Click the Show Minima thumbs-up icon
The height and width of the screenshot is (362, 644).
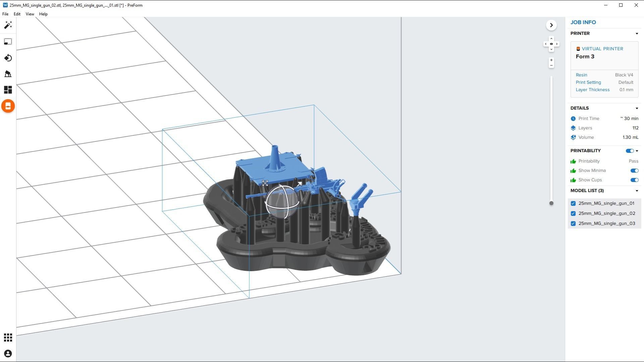pos(573,171)
